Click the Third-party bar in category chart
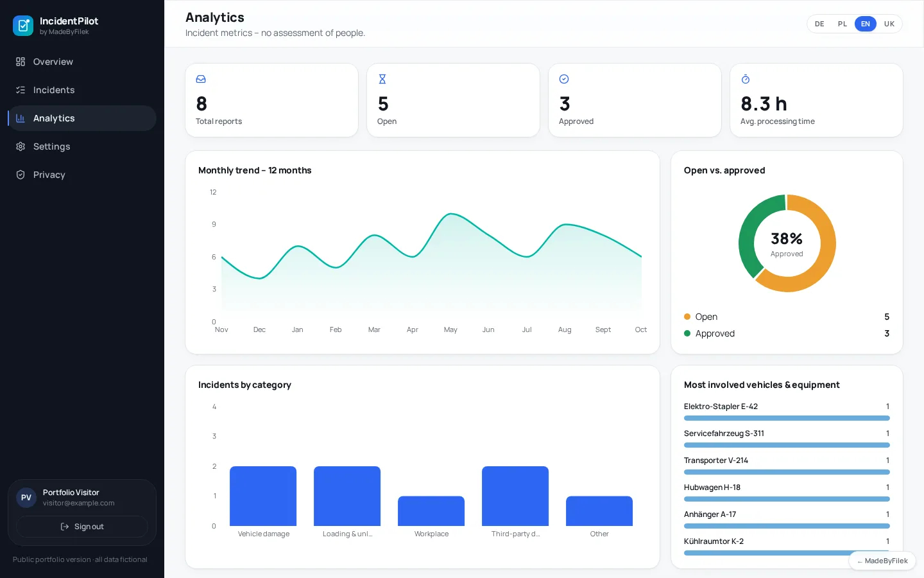Image resolution: width=924 pixels, height=578 pixels. [515, 496]
